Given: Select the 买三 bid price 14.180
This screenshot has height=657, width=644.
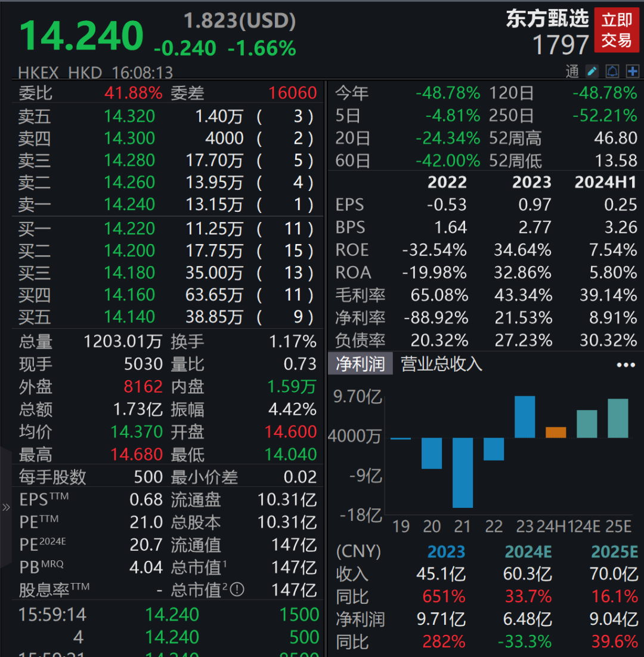Looking at the screenshot, I should click(129, 273).
